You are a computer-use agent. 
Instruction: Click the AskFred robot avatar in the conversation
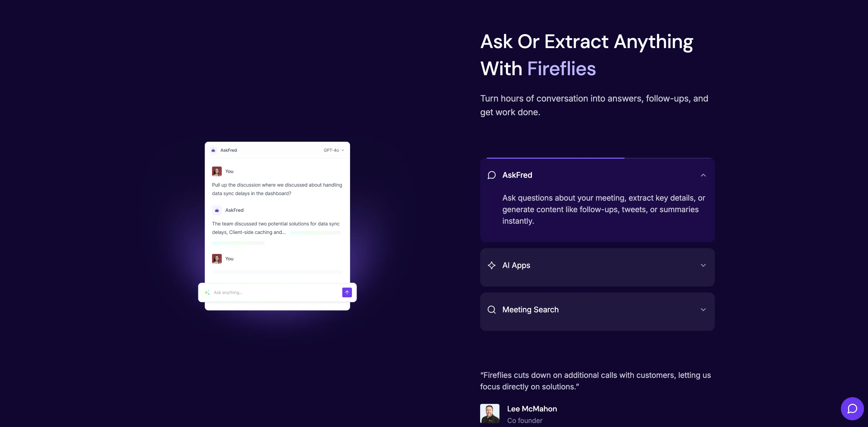pyautogui.click(x=217, y=210)
